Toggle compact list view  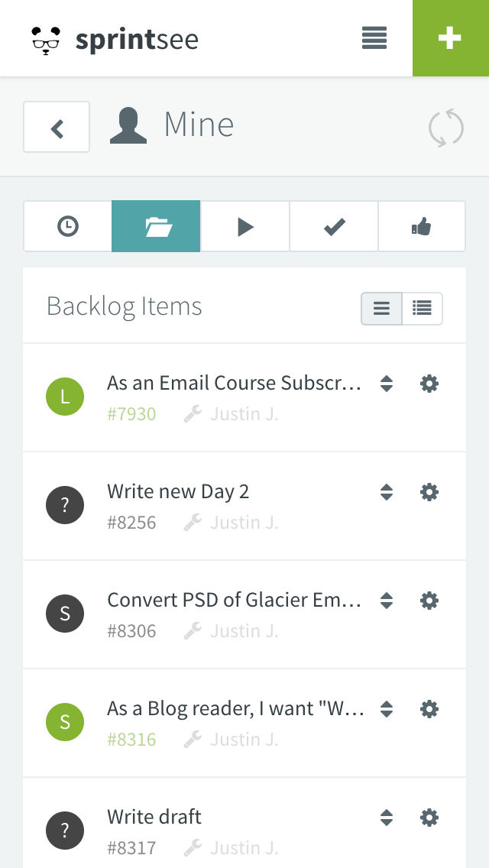tap(382, 309)
